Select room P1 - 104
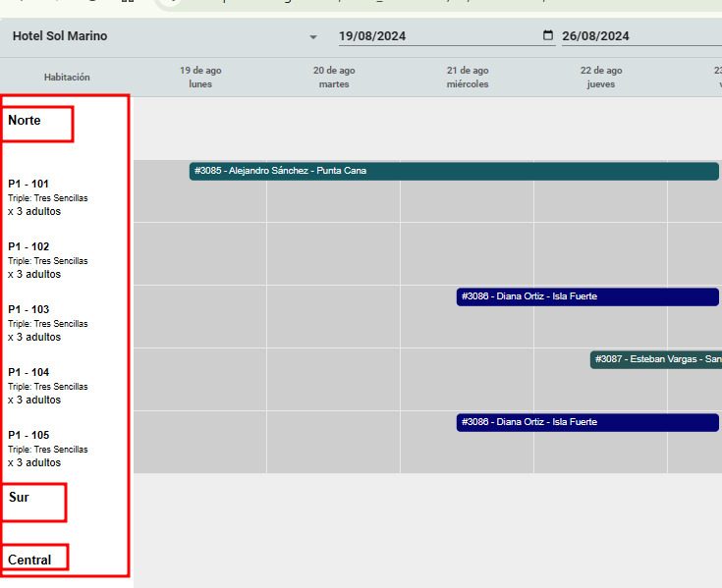722x588 pixels. pyautogui.click(x=28, y=372)
